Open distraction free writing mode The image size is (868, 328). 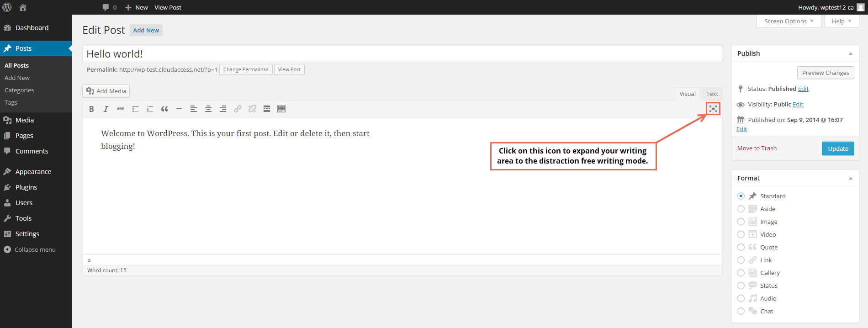tap(713, 109)
